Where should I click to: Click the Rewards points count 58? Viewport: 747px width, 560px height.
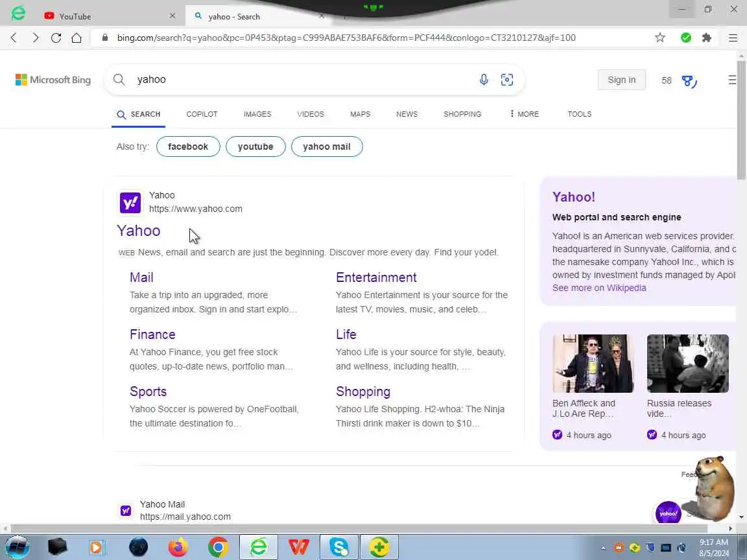click(x=667, y=80)
